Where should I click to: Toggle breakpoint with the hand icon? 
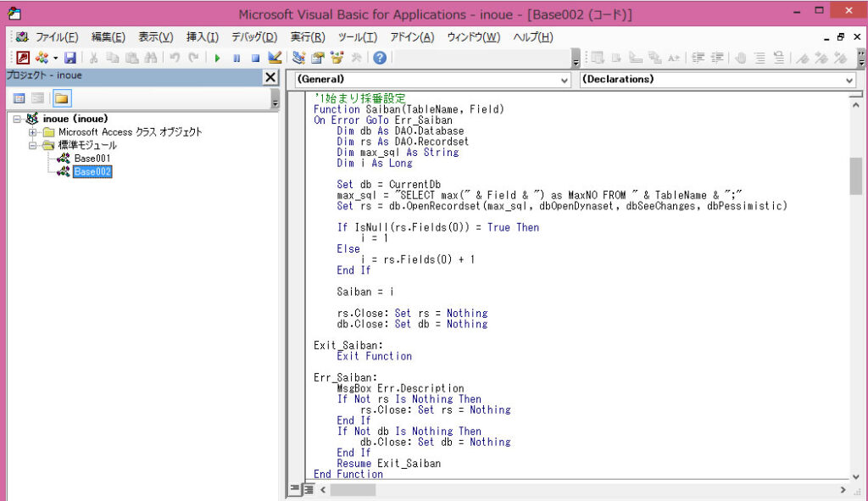[741, 58]
